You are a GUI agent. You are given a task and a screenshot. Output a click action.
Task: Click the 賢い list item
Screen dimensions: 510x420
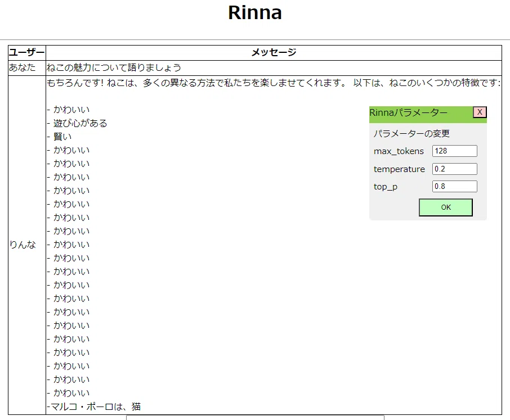click(62, 137)
